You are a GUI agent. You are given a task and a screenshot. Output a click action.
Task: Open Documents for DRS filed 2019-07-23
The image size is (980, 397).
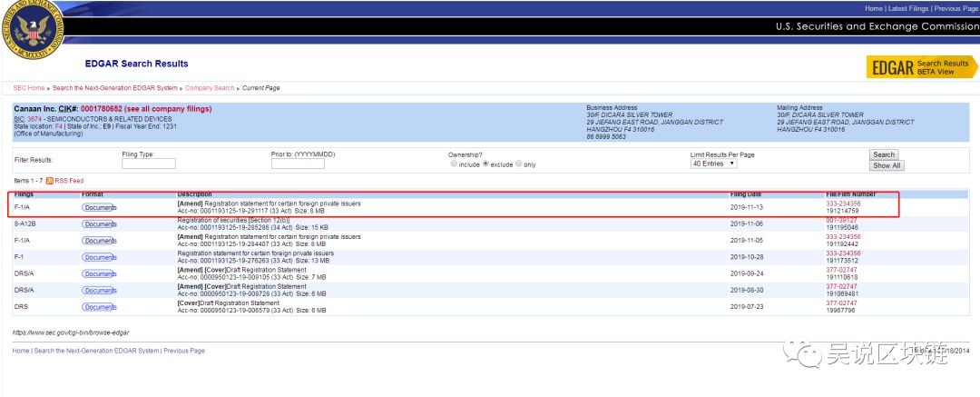99,307
